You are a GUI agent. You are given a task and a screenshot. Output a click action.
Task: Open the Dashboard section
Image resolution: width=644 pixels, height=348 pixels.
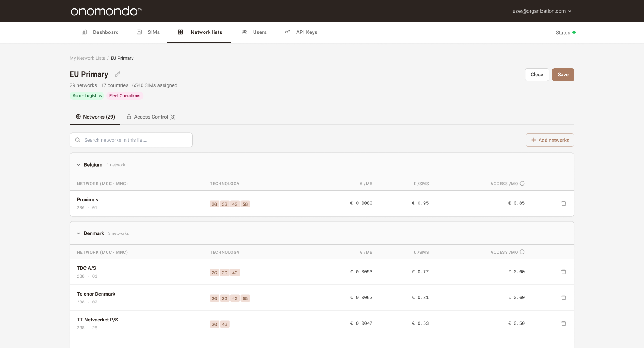[x=100, y=32]
